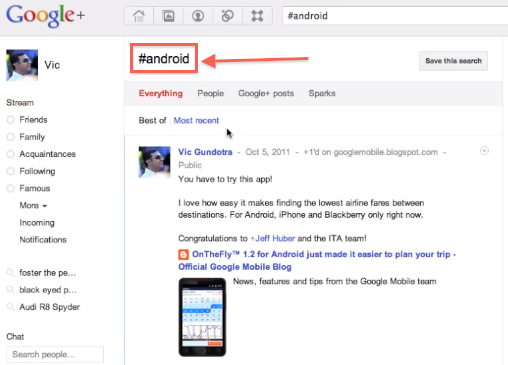Switch to the Sparks tab
This screenshot has width=508, height=365.
point(322,93)
